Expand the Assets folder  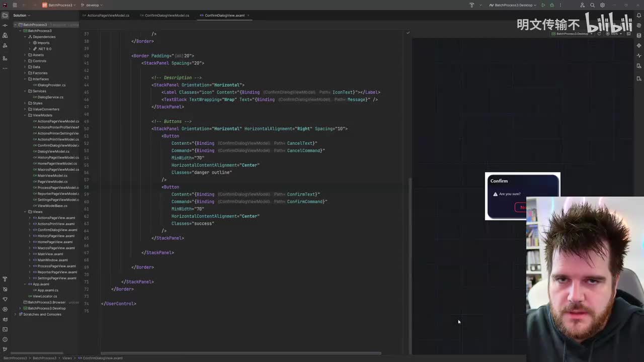click(25, 55)
